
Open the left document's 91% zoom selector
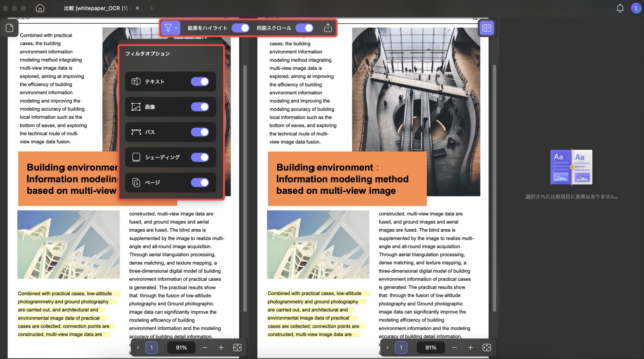click(181, 348)
